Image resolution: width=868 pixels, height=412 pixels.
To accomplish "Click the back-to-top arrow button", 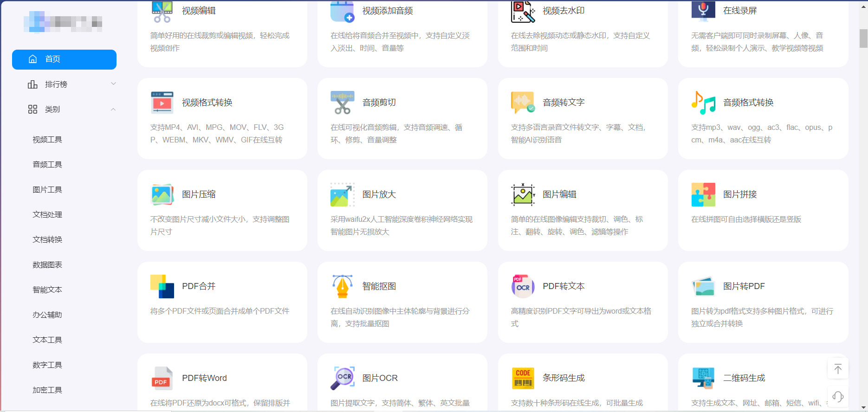I will pyautogui.click(x=838, y=369).
